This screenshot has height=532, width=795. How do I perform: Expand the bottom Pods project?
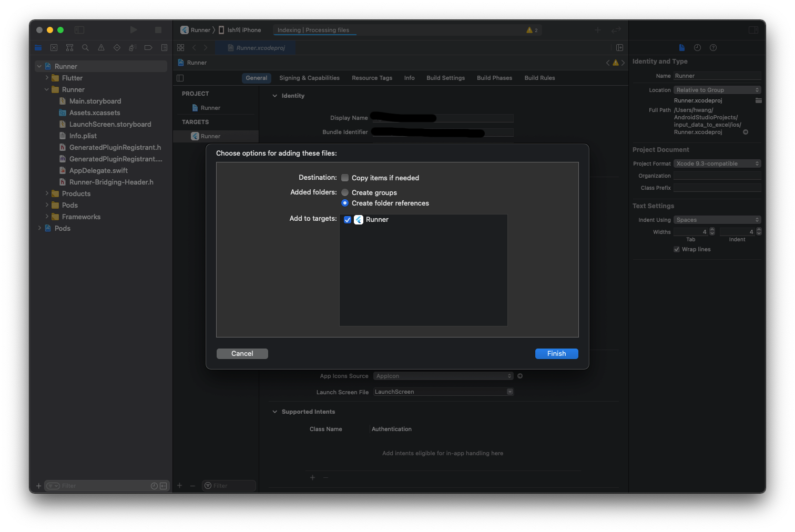[39, 228]
